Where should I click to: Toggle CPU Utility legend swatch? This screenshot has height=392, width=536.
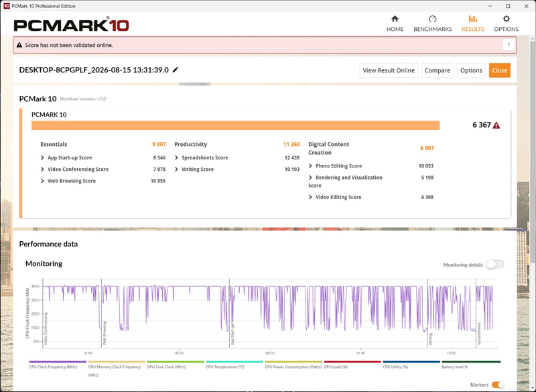(411, 362)
